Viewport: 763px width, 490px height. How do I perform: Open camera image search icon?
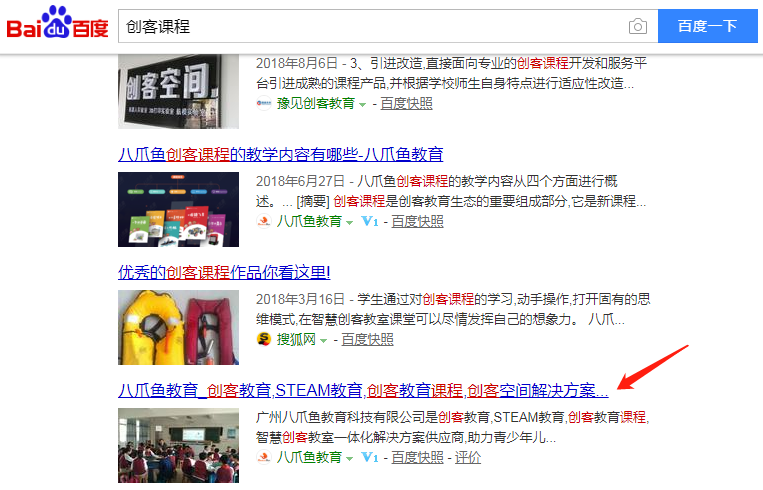click(x=637, y=26)
